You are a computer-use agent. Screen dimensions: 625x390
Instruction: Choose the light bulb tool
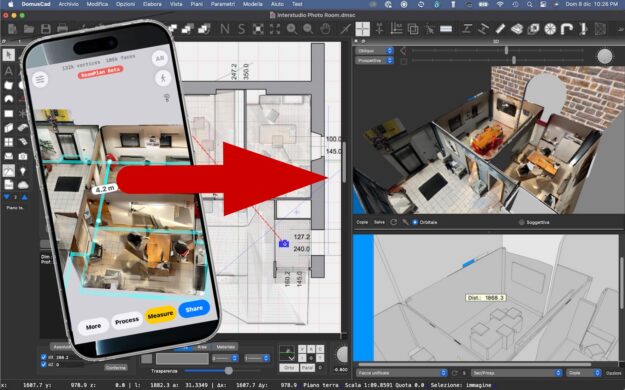pyautogui.click(x=23, y=171)
